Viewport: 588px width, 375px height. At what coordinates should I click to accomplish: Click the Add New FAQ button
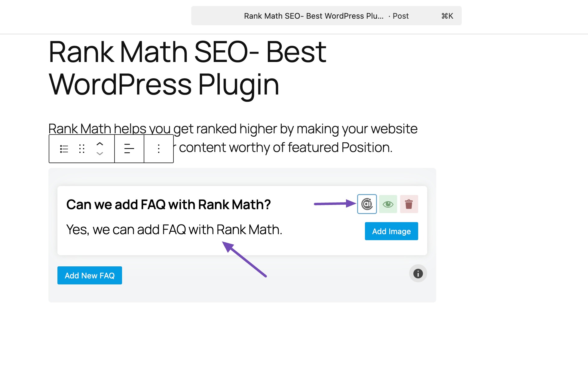pyautogui.click(x=90, y=275)
